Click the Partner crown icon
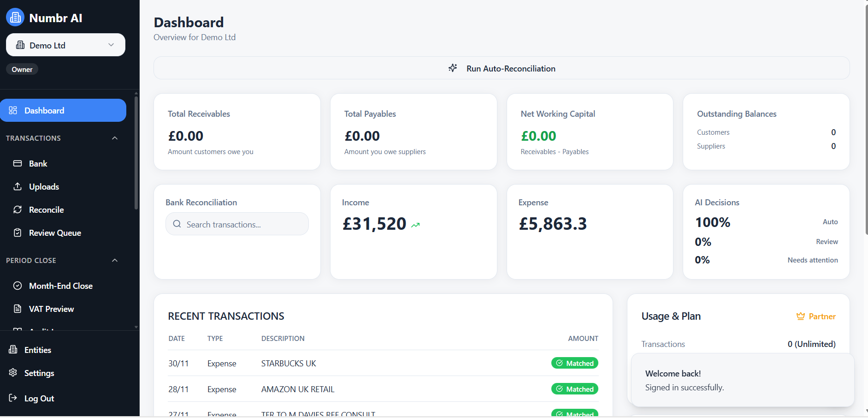 (800, 316)
